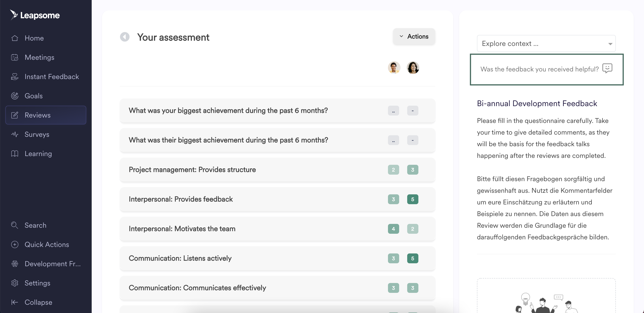Click score 3 badge on Listens actively
This screenshot has height=313, width=644.
coord(394,258)
